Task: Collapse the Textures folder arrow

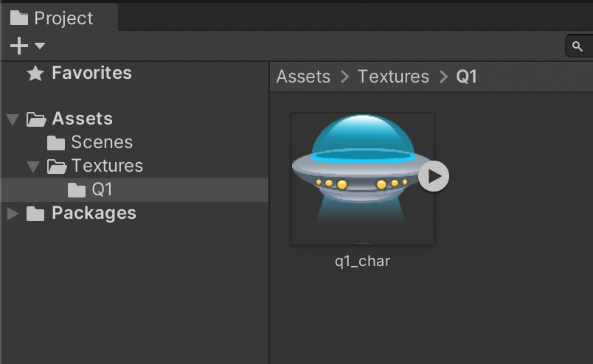Action: click(x=32, y=167)
